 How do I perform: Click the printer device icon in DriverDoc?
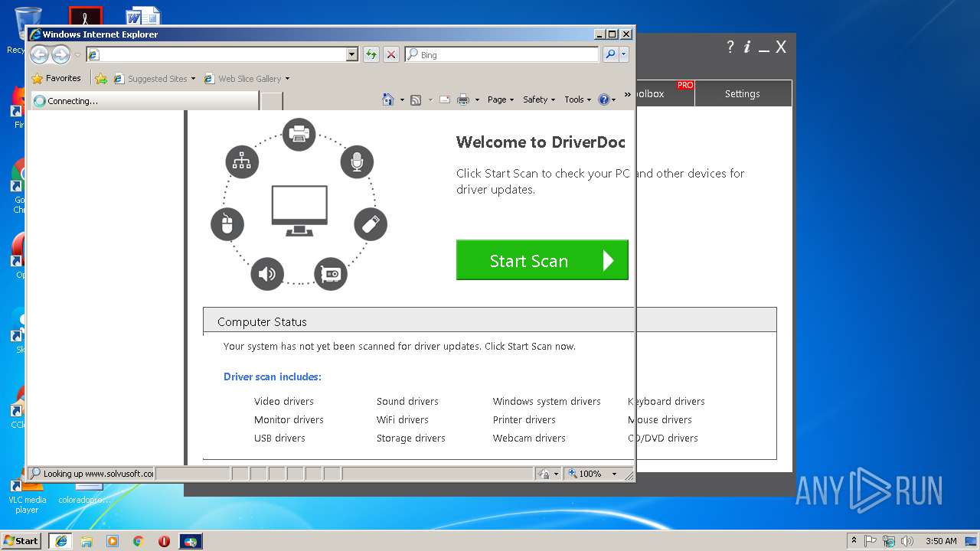click(x=299, y=135)
